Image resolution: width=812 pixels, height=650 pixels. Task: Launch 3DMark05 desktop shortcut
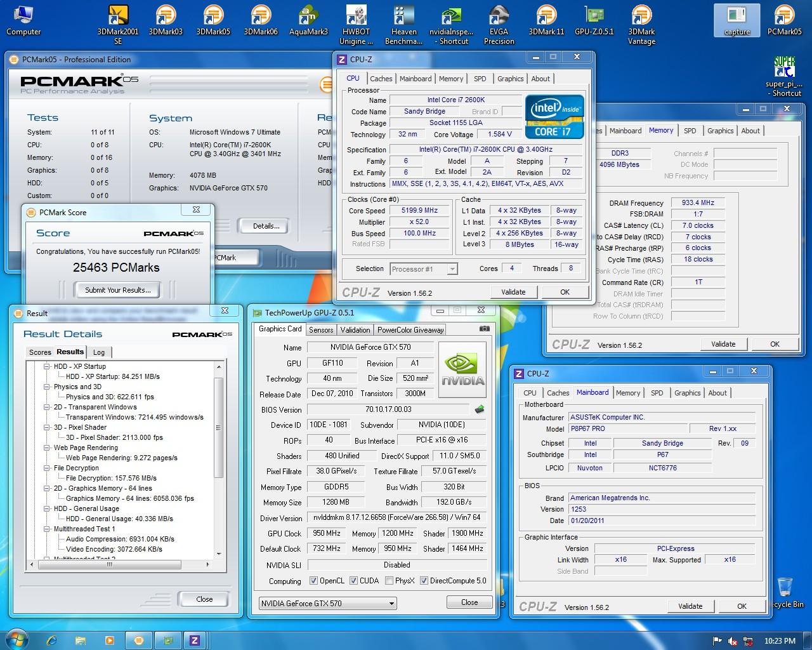pyautogui.click(x=213, y=20)
